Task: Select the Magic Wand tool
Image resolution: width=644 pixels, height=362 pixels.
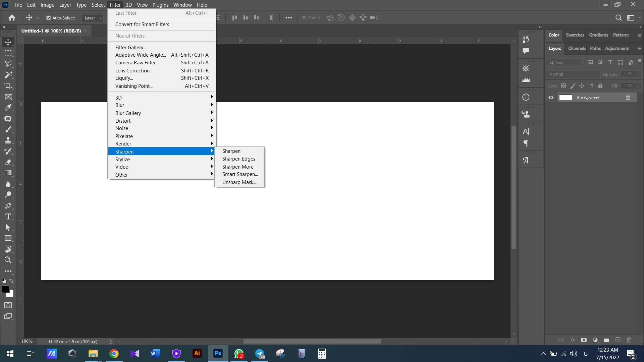Action: [x=8, y=75]
